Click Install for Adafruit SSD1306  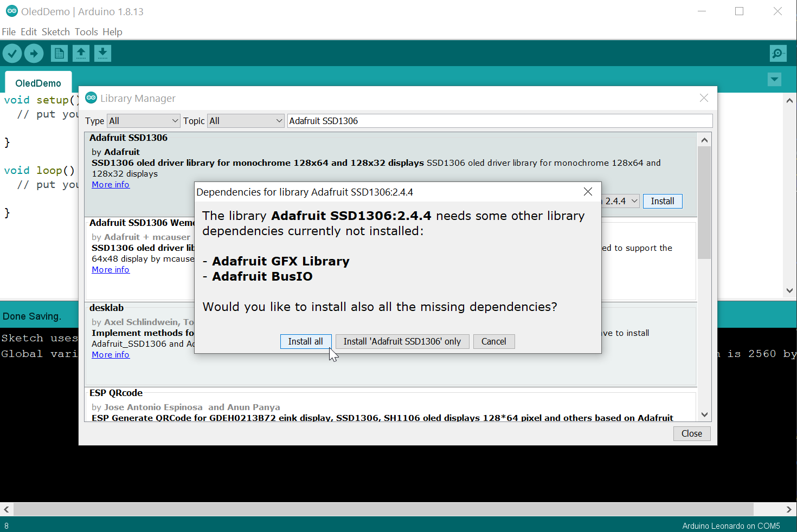tap(663, 201)
